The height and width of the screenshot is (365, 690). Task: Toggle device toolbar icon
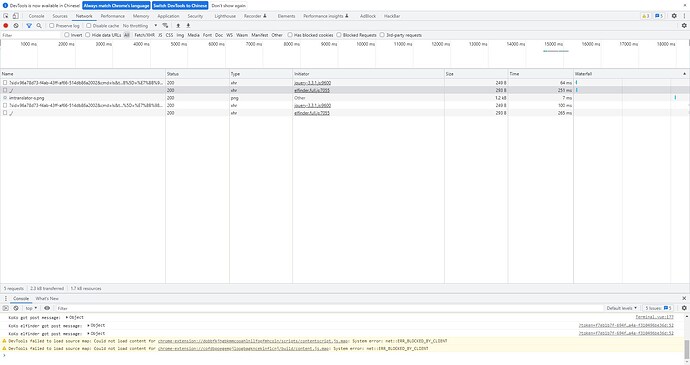tap(15, 16)
